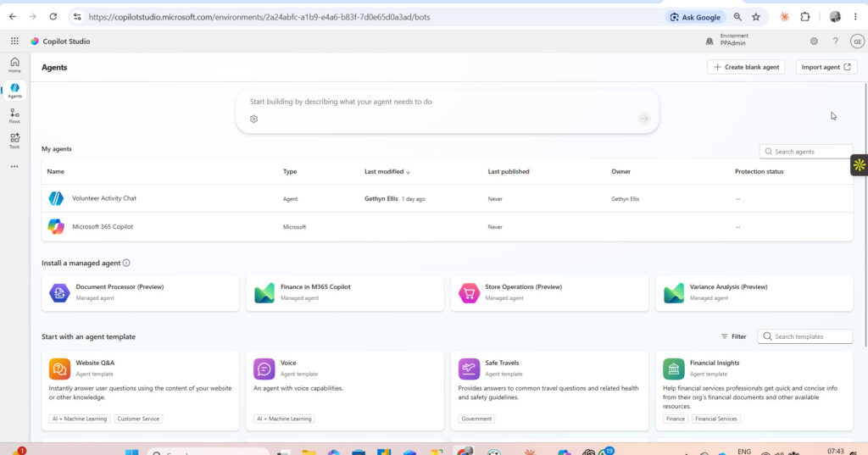Click the AI + Machine Learning tag on Voice
This screenshot has width=868, height=455.
click(x=284, y=419)
